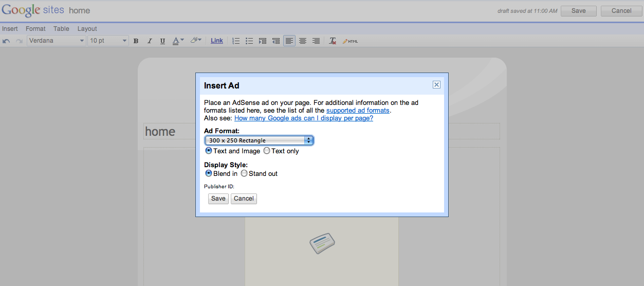The image size is (644, 286).
Task: Insert a bulleted list
Action: 249,41
